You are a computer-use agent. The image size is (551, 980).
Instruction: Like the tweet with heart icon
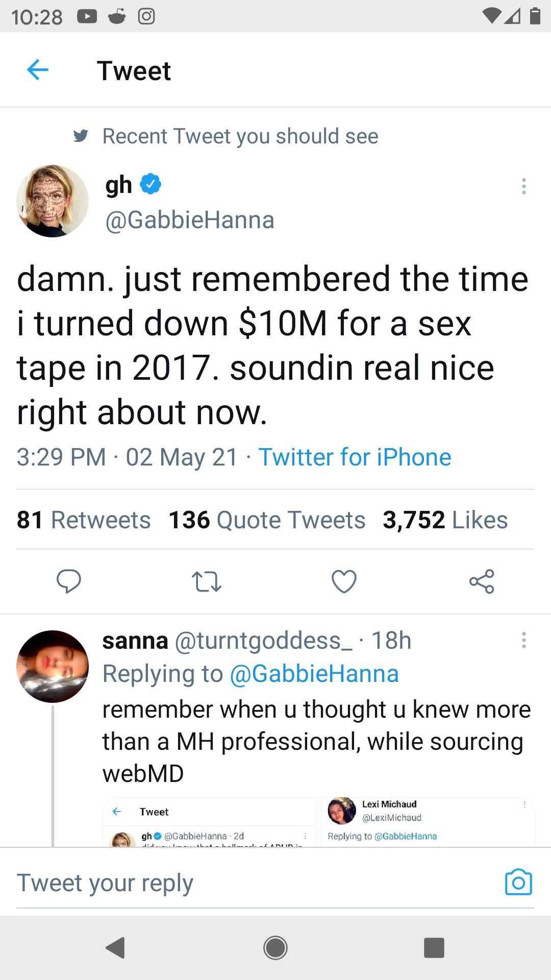(344, 581)
